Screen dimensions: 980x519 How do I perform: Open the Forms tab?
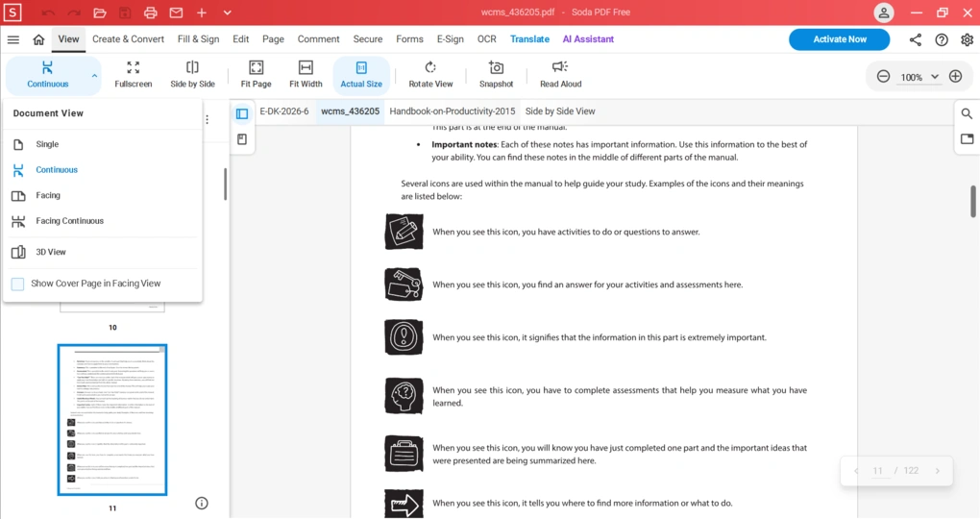[x=409, y=38]
